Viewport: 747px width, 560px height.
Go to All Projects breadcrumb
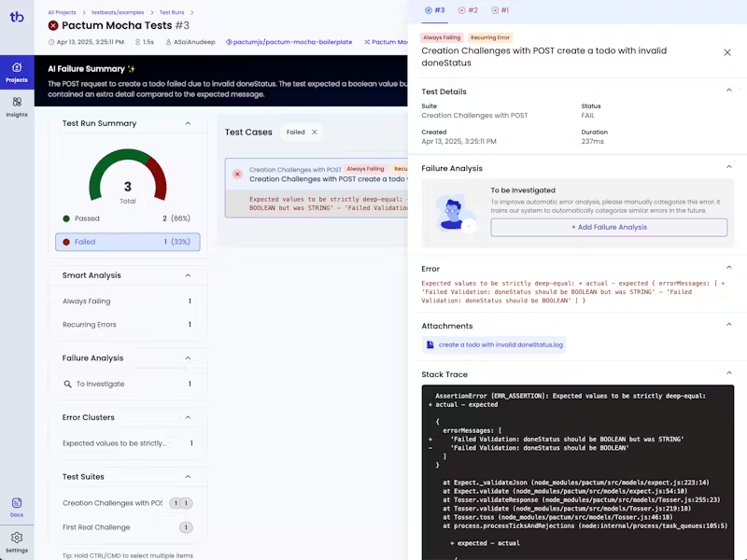pyautogui.click(x=62, y=12)
